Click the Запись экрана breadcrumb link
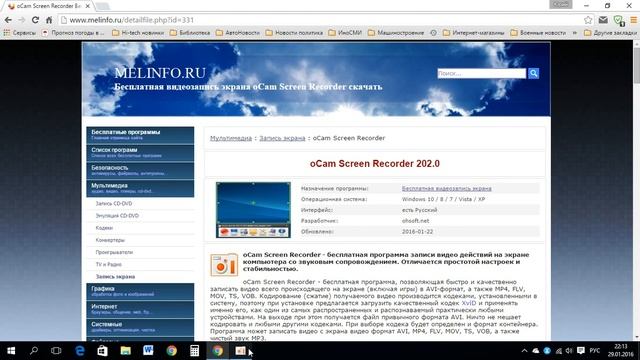Image resolution: width=640 pixels, height=360 pixels. (x=282, y=138)
